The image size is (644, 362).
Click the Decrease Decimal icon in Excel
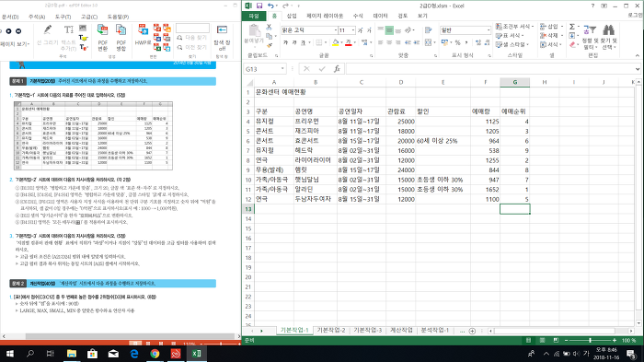[x=487, y=42]
